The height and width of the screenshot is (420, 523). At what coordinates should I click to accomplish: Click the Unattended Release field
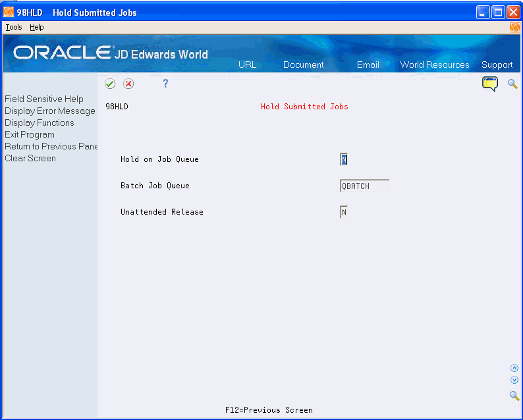pyautogui.click(x=344, y=212)
